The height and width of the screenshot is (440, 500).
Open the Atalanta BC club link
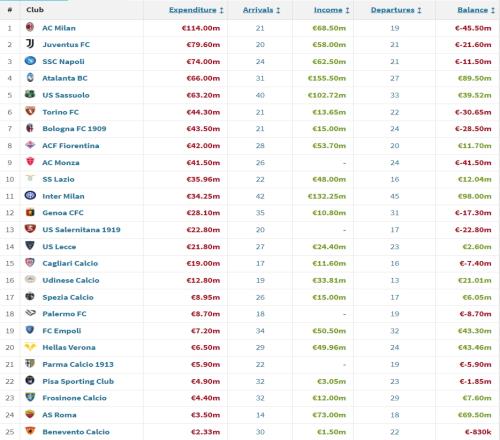[x=65, y=78]
